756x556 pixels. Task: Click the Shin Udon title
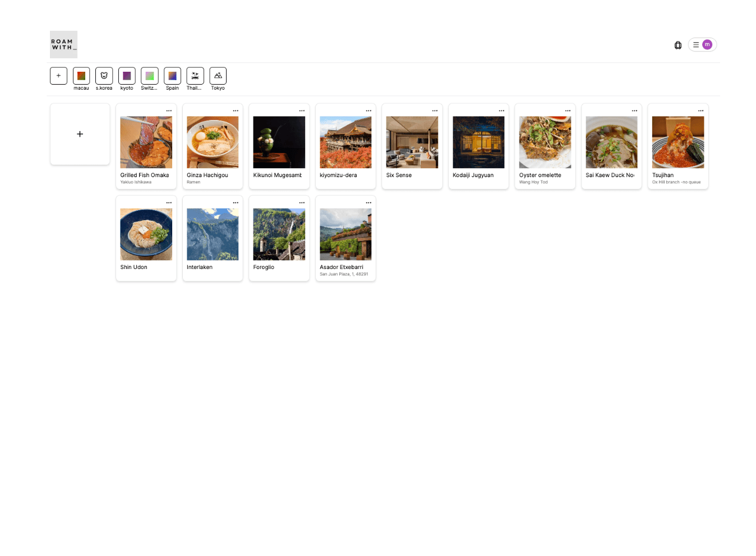pos(134,267)
